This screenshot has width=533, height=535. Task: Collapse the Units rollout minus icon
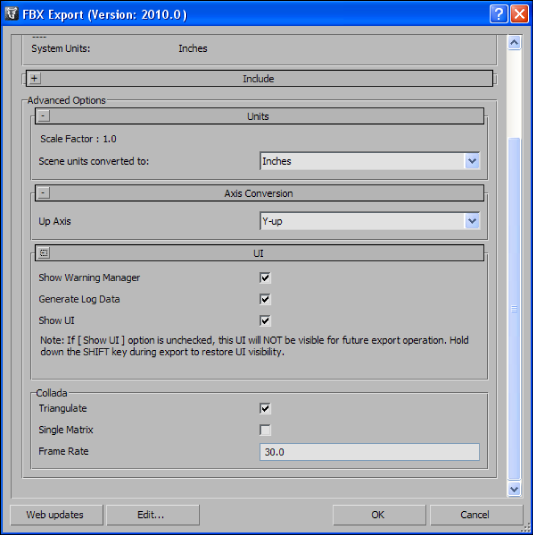(43, 116)
